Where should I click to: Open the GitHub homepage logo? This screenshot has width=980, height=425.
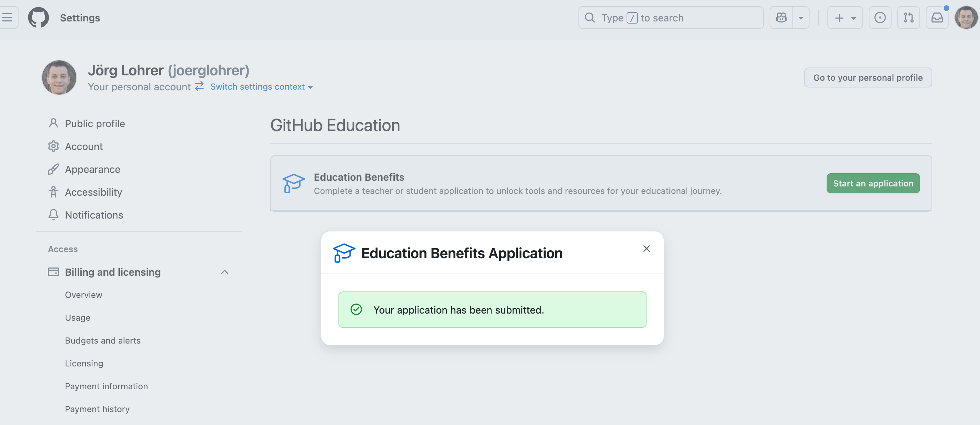[39, 17]
